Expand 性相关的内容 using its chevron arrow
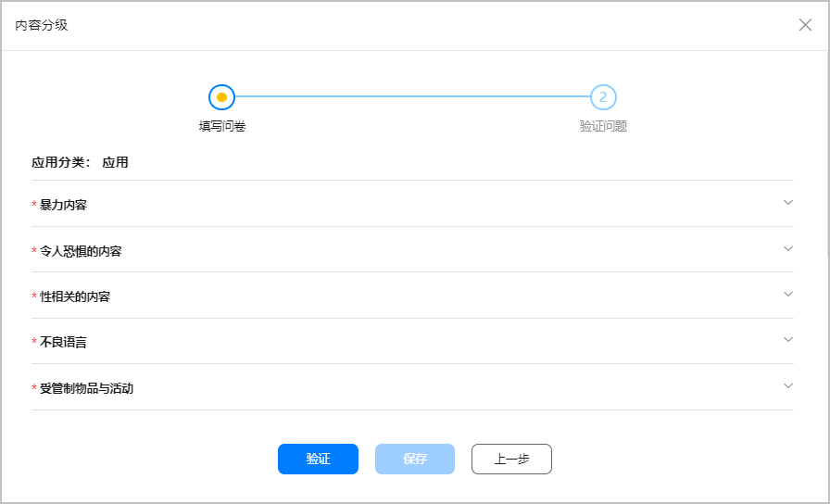Screen dimensions: 830x504 [x=788, y=295]
